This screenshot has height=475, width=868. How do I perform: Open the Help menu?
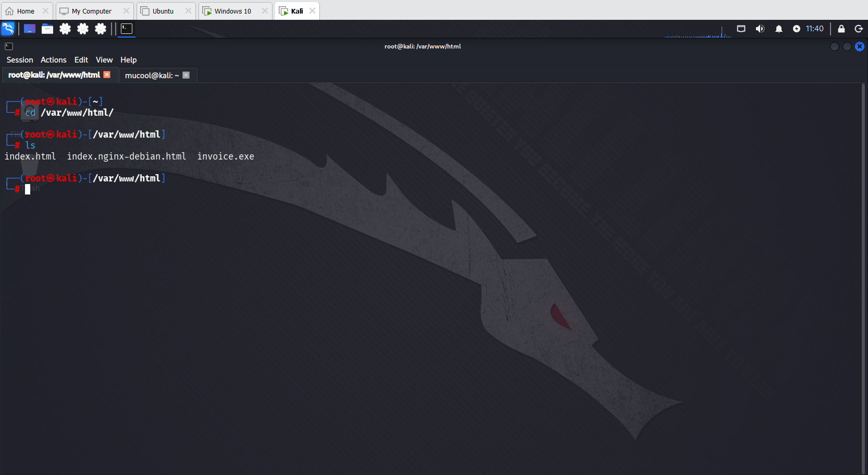(129, 60)
